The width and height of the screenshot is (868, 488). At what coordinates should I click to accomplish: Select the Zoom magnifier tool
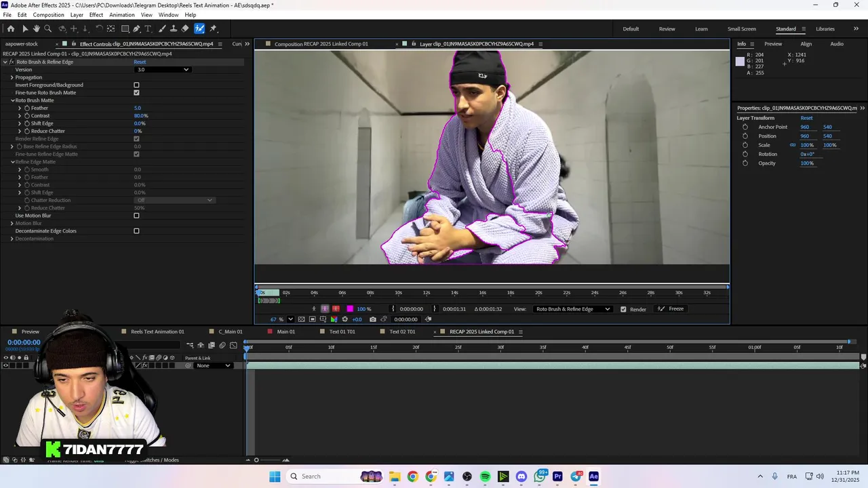47,28
